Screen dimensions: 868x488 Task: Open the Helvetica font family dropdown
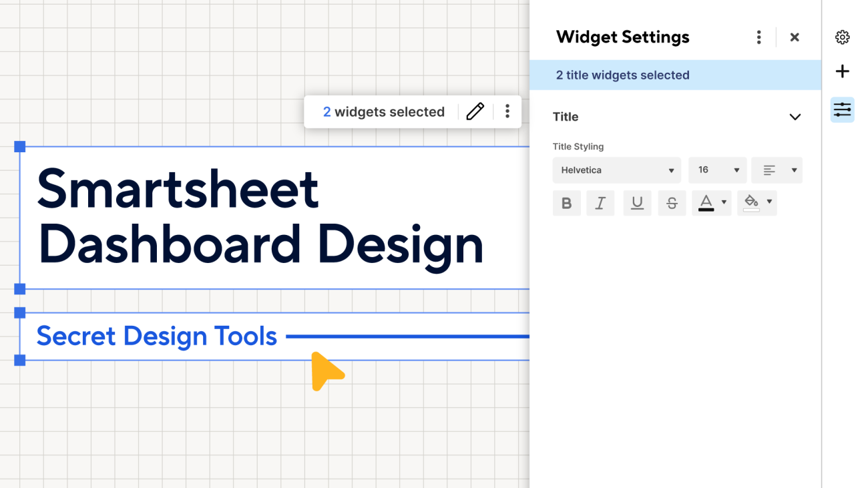616,170
